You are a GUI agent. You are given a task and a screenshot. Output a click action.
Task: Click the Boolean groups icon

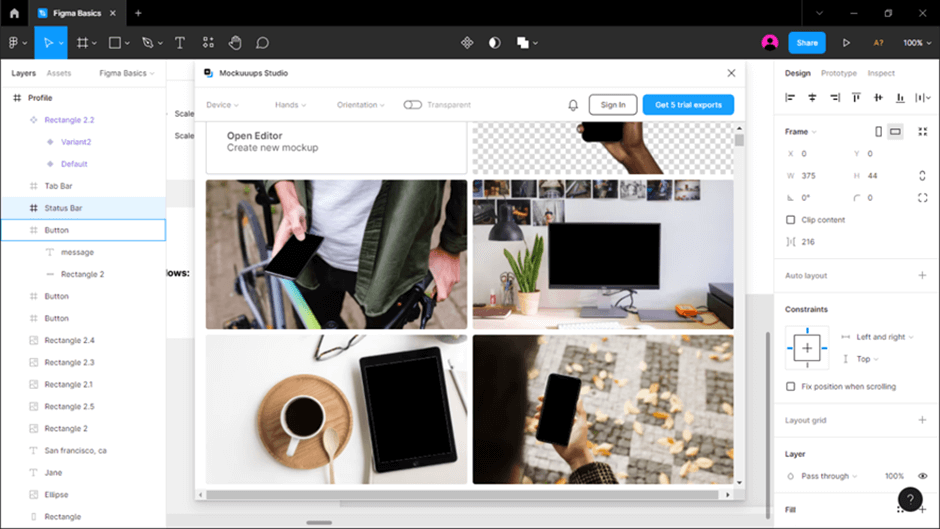pos(523,43)
